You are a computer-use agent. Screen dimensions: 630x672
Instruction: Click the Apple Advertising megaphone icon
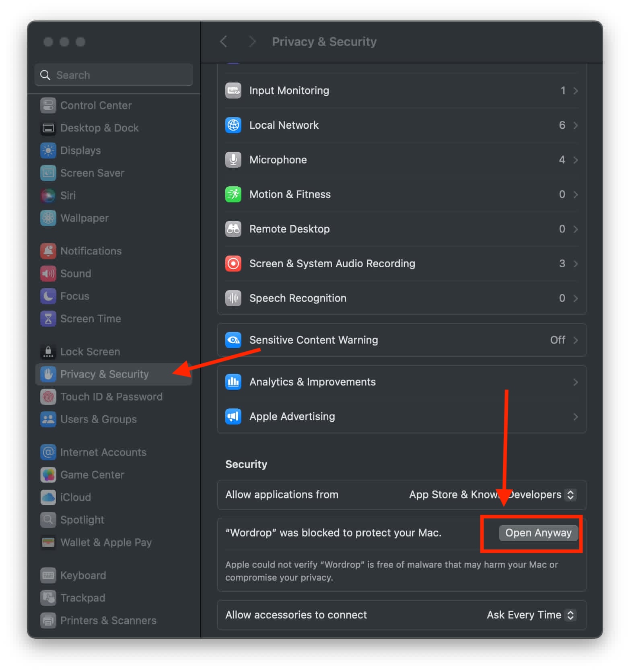[x=233, y=416]
